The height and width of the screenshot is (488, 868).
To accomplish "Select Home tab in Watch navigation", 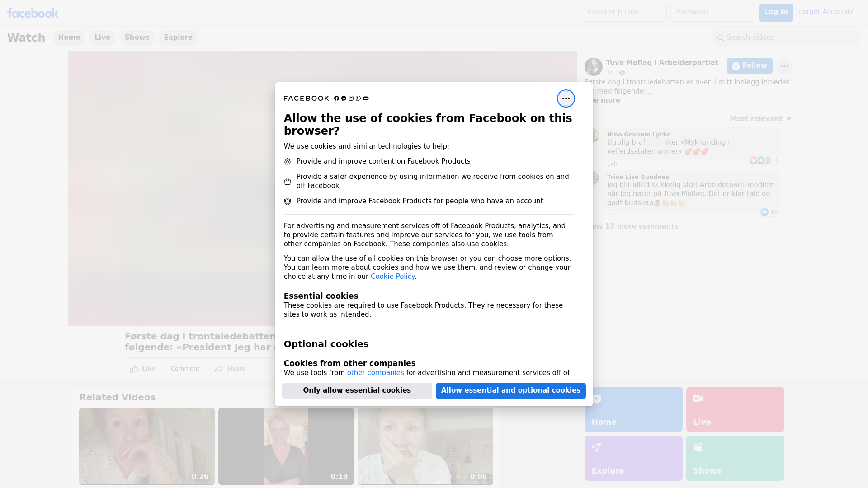I will pos(69,38).
